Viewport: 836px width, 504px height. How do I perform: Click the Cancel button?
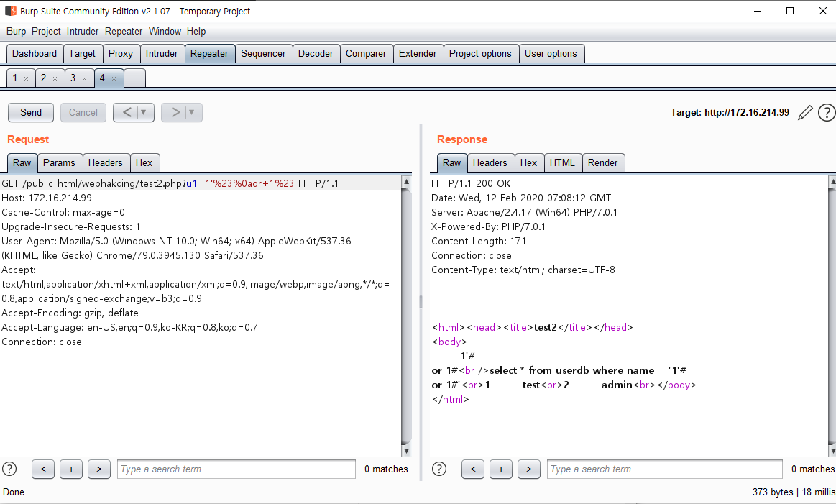[83, 113]
